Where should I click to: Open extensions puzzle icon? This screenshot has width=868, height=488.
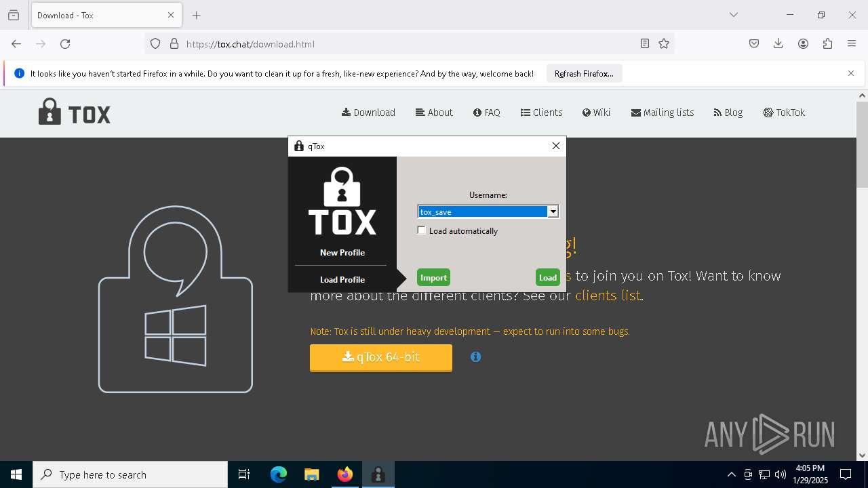coord(827,44)
